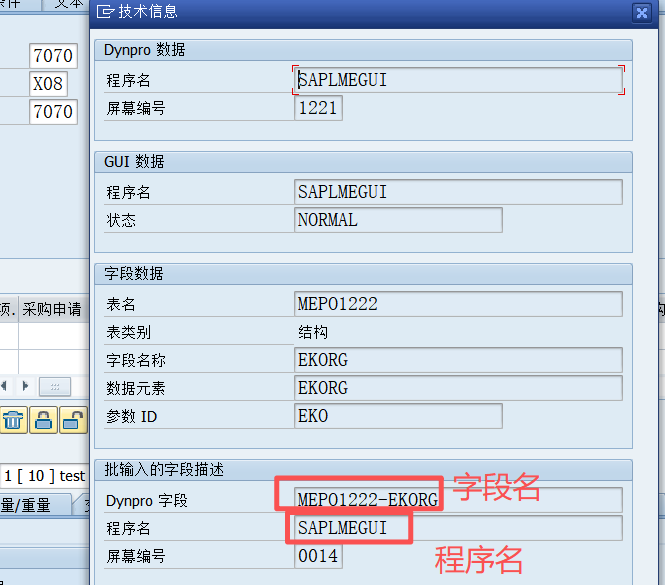Click the 状态 field NORMAL
Screen dimensions: 665x585
(398, 220)
